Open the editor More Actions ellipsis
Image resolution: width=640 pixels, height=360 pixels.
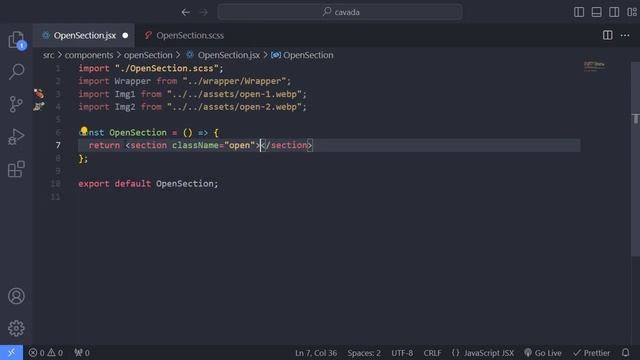(625, 36)
